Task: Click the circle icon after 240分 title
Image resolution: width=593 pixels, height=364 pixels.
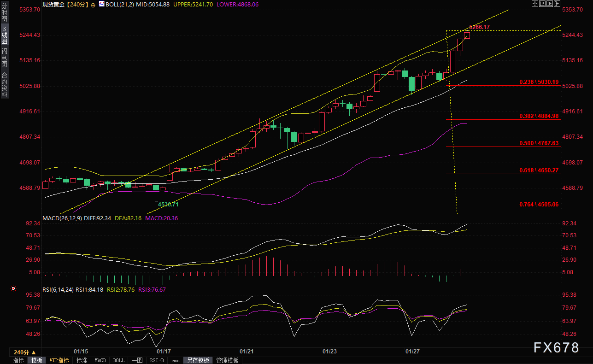Action: (93, 4)
